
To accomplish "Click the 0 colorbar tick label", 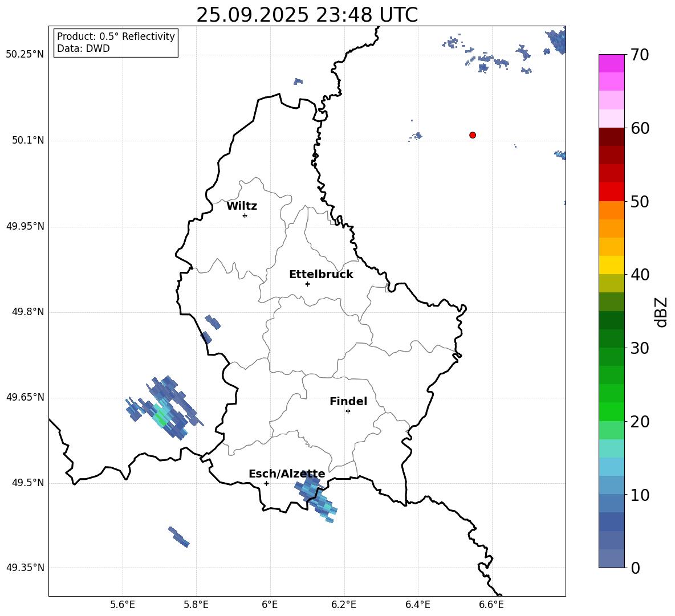I will [635, 568].
